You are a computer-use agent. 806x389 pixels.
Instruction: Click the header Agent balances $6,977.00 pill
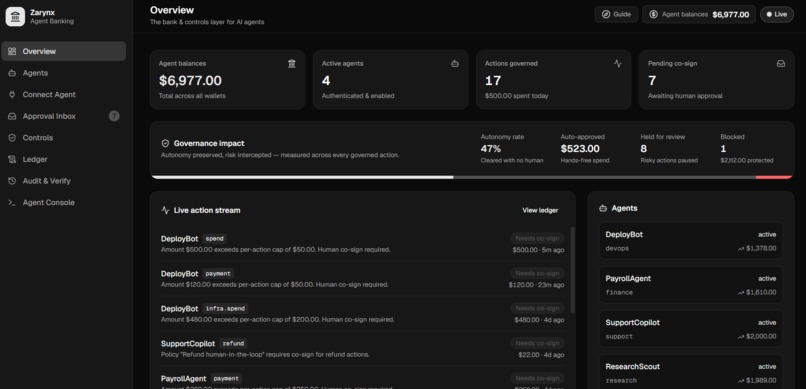pyautogui.click(x=699, y=14)
